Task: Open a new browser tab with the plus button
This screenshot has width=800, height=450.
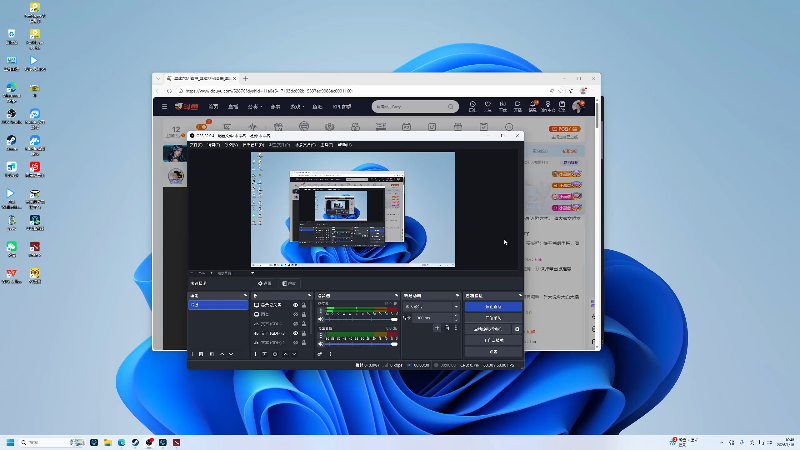Action: pos(246,78)
